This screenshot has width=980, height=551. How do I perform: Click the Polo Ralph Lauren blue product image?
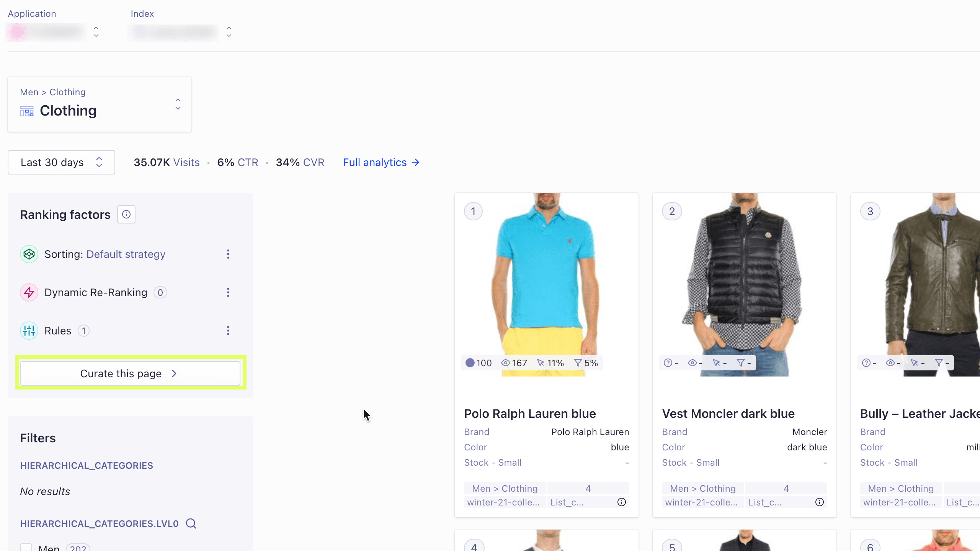pos(547,285)
